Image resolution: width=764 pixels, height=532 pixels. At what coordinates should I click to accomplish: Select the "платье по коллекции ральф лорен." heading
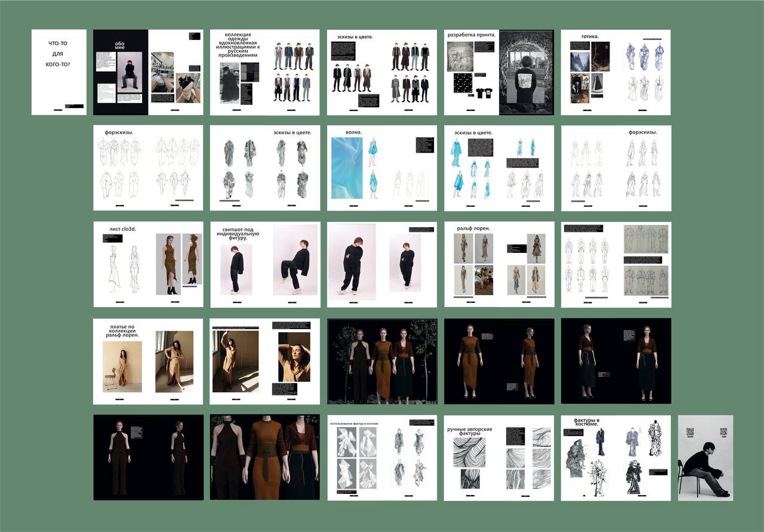(x=122, y=331)
